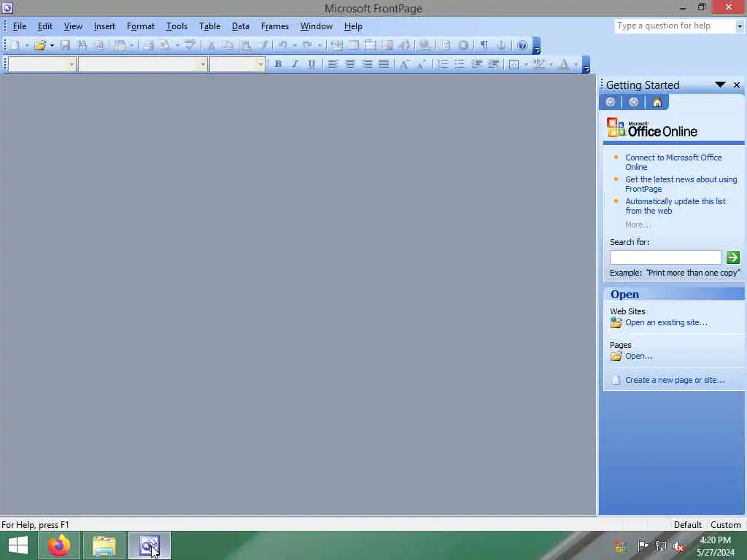
Task: Click Connect to Microsoft Office Online link
Action: coord(673,163)
